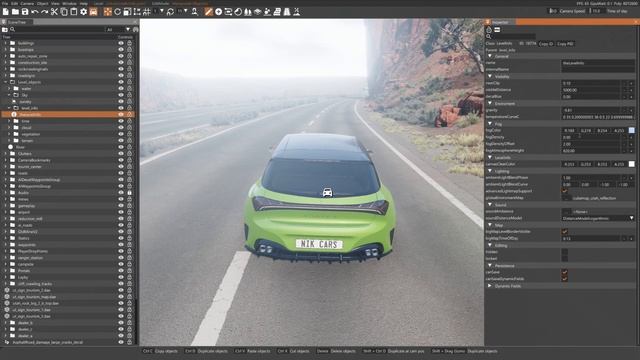Click the Copy ID button
This screenshot has width=640, height=360.
click(x=546, y=43)
